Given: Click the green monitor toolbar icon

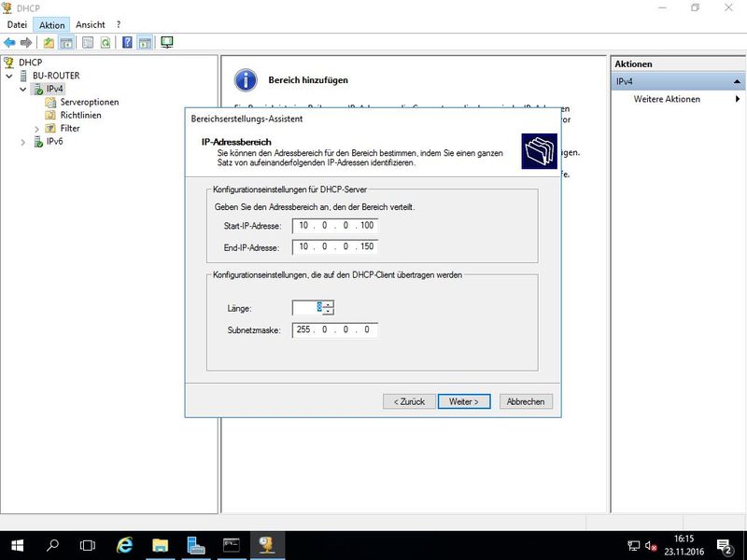Looking at the screenshot, I should click(167, 42).
